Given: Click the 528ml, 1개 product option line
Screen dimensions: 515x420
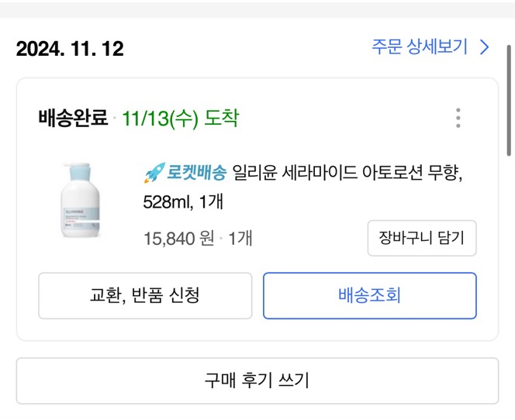Looking at the screenshot, I should click(x=184, y=203).
